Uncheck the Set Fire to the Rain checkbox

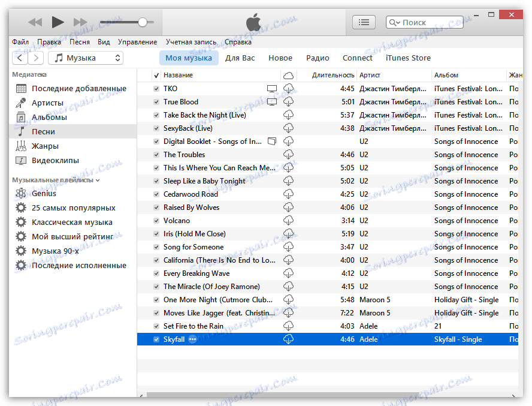coord(156,326)
